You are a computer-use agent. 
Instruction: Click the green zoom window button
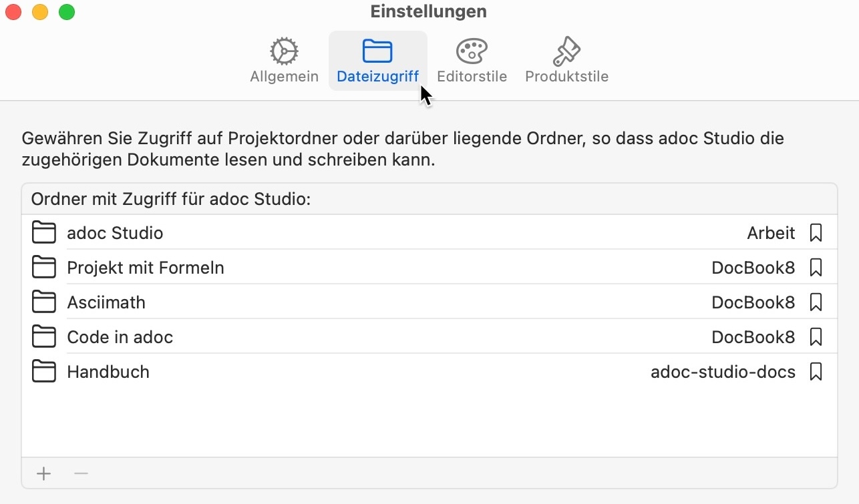(x=67, y=11)
